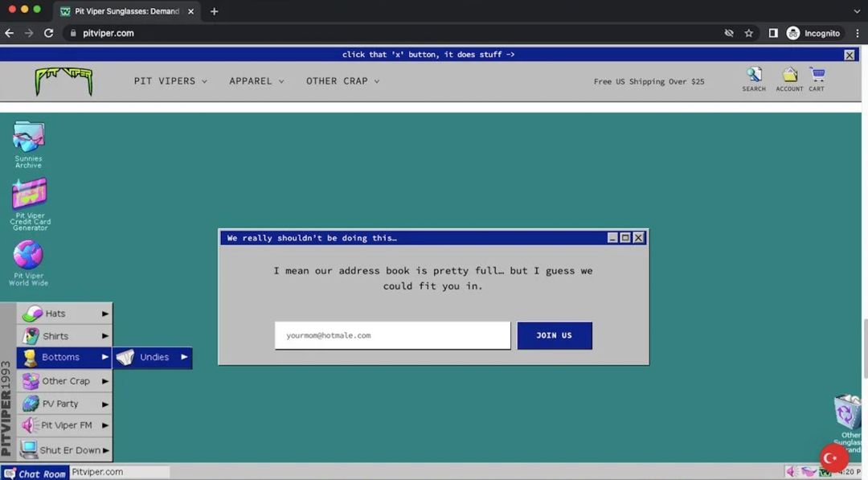This screenshot has width=868, height=480.
Task: Bookmark this page with the star icon
Action: [749, 33]
